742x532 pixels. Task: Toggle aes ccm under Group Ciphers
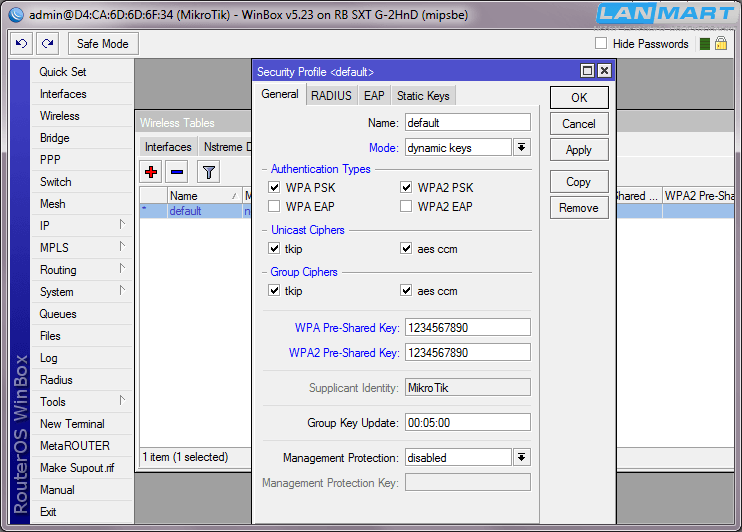coord(406,291)
